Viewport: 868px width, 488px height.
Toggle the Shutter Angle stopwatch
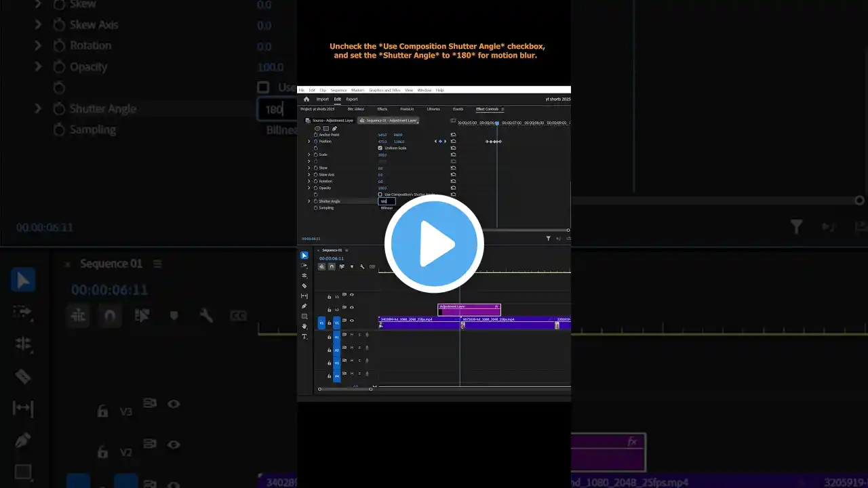(315, 201)
